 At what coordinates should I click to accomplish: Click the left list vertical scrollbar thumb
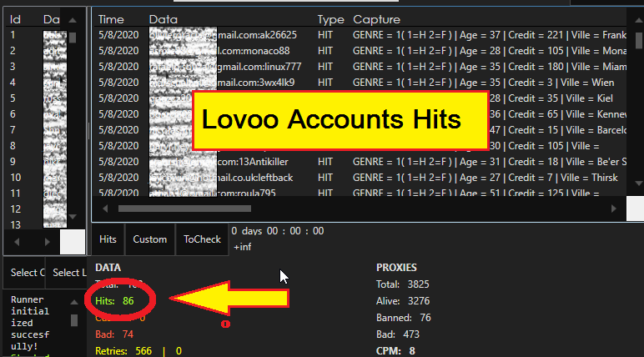pos(73,38)
